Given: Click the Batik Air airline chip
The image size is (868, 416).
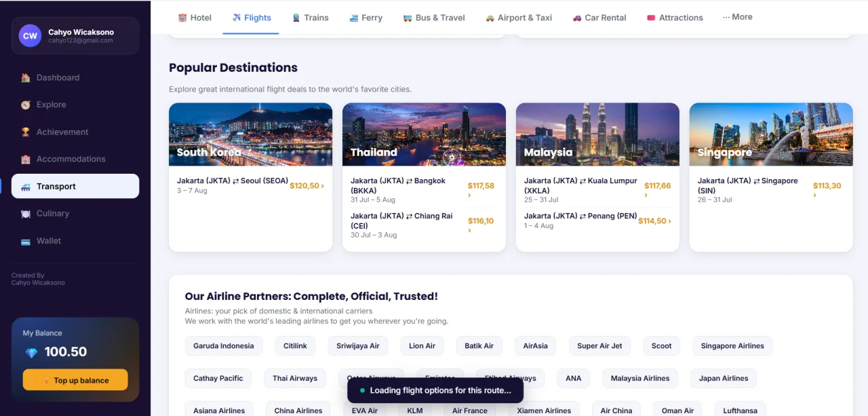Looking at the screenshot, I should pos(479,346).
